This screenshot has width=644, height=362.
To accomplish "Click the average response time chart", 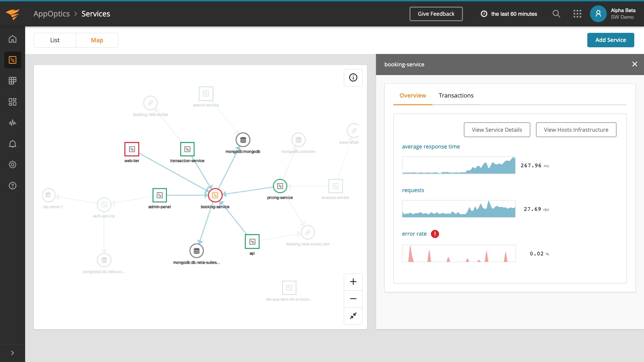I will pos(459,165).
